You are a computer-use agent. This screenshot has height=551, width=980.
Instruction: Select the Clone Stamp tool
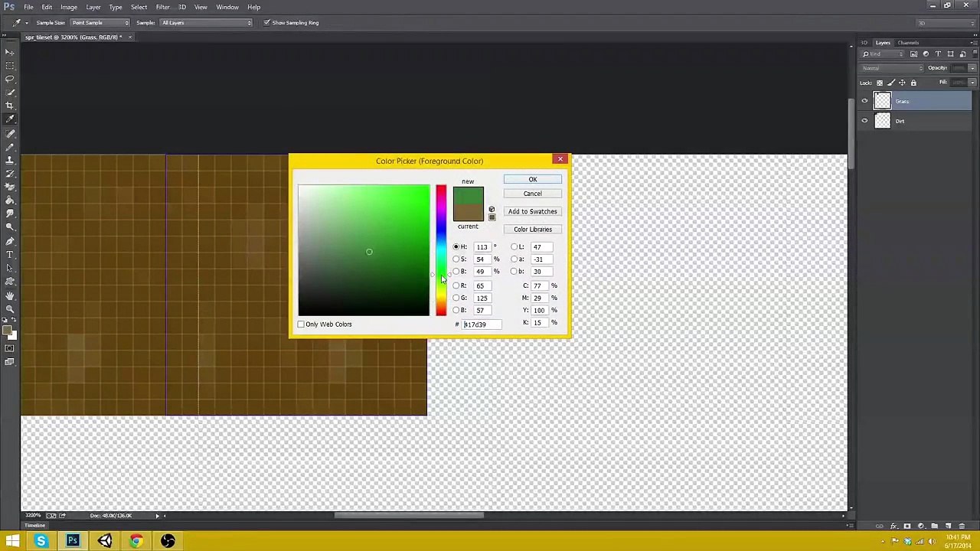[x=10, y=160]
